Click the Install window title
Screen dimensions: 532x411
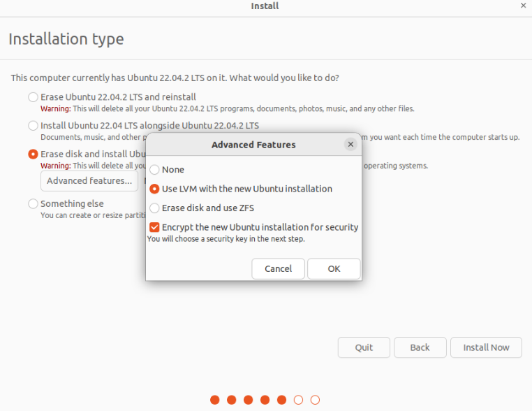(x=265, y=6)
